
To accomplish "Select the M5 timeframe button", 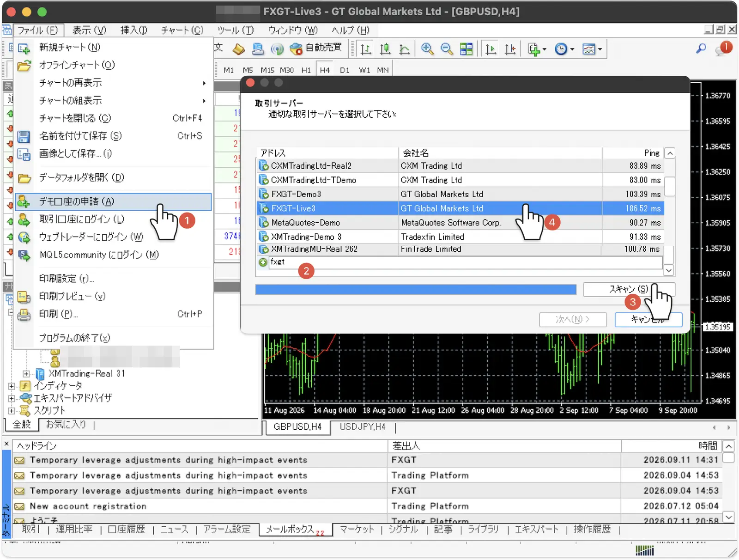I will [248, 70].
